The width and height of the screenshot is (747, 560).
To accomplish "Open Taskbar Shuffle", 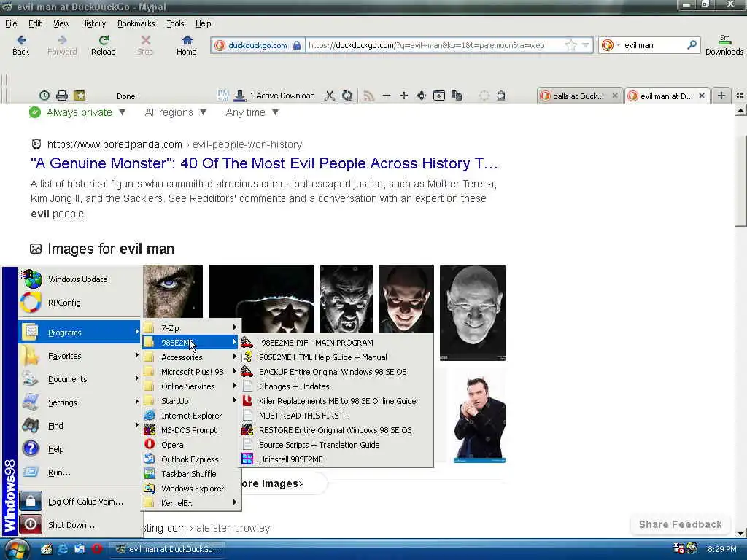I will point(191,474).
